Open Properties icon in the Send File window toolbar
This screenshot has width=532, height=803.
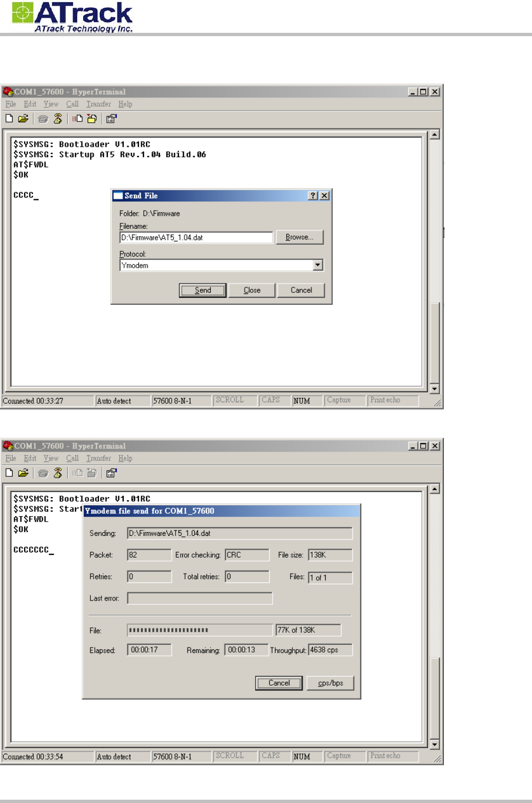point(112,118)
